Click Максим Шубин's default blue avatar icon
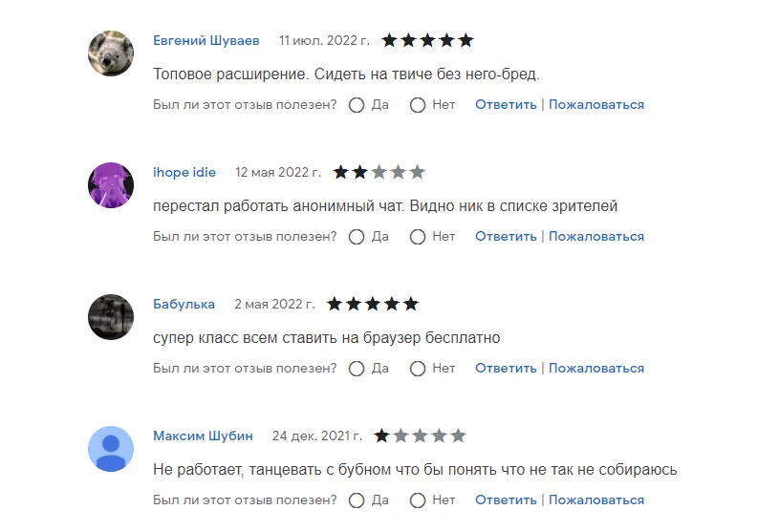 point(111,449)
